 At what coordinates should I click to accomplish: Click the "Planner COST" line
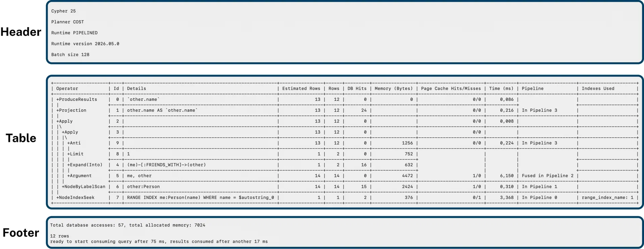point(67,22)
